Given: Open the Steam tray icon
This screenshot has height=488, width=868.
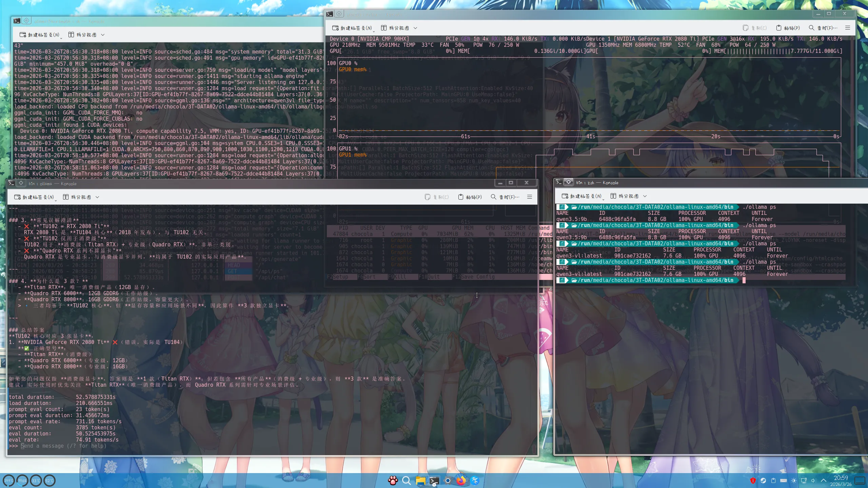Looking at the screenshot, I should tap(763, 481).
